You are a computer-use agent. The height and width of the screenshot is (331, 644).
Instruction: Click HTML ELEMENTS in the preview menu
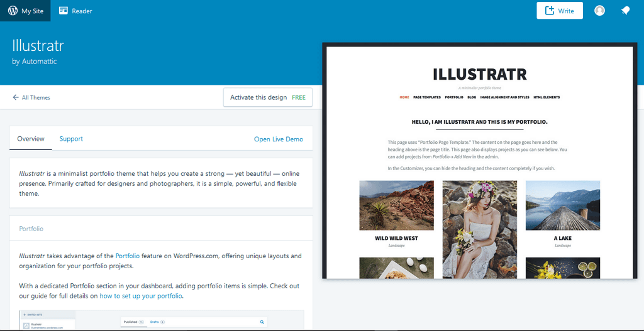pos(547,97)
